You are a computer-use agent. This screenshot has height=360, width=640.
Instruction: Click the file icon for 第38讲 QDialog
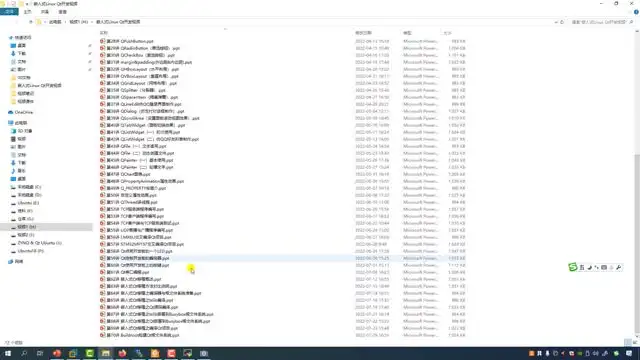pyautogui.click(x=102, y=111)
